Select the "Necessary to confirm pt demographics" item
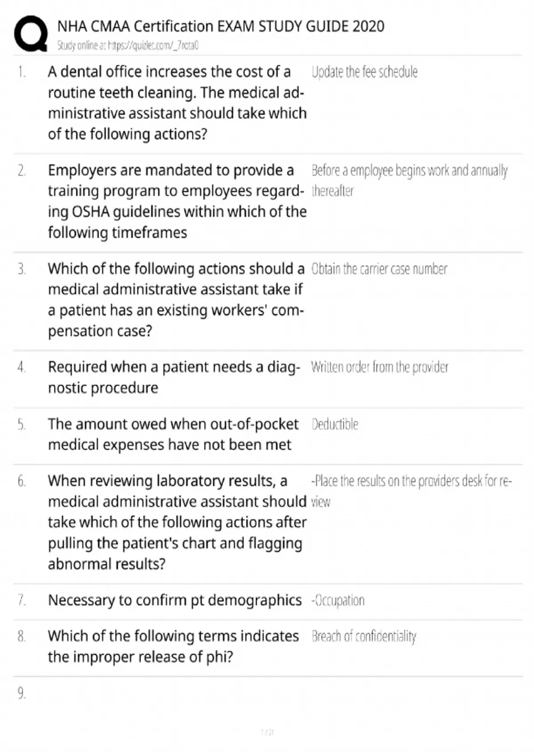This screenshot has height=756, width=534. coord(174,600)
